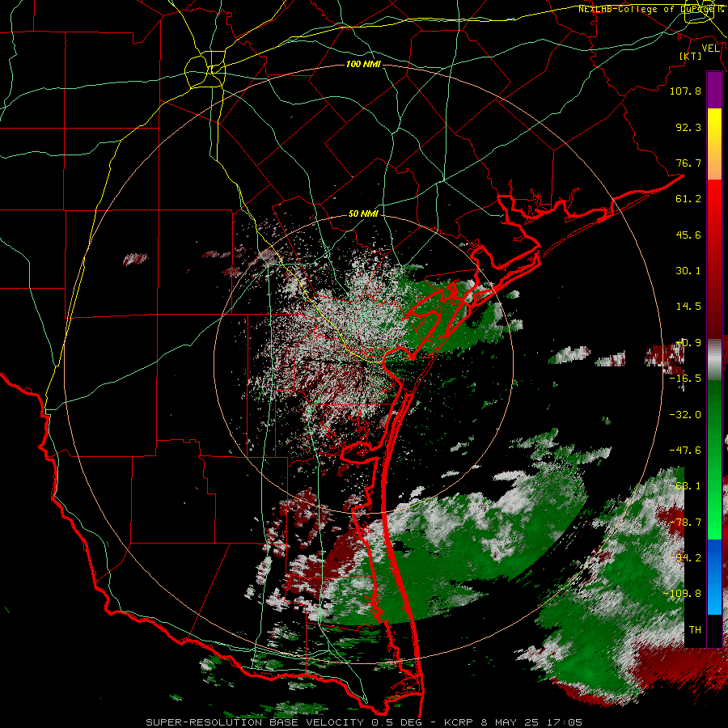Click the 61.2 velocity scale value

[x=688, y=199]
